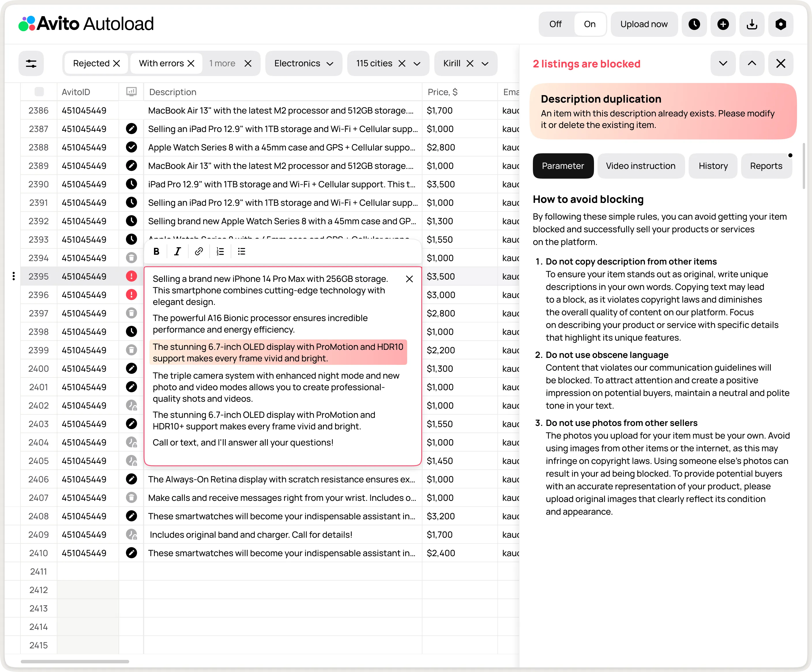Remove the Rejected filter chip
Viewport: 812px width, 672px height.
[x=116, y=63]
